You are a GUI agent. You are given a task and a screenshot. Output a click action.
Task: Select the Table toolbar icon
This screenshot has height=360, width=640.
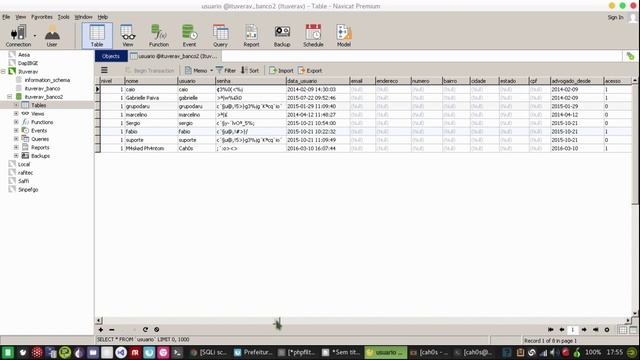click(x=97, y=36)
